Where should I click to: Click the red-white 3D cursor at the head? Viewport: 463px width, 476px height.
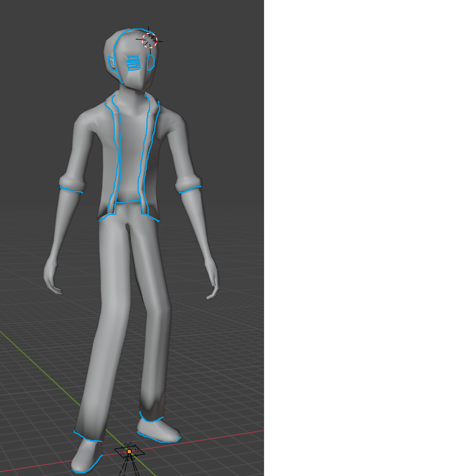coord(149,40)
